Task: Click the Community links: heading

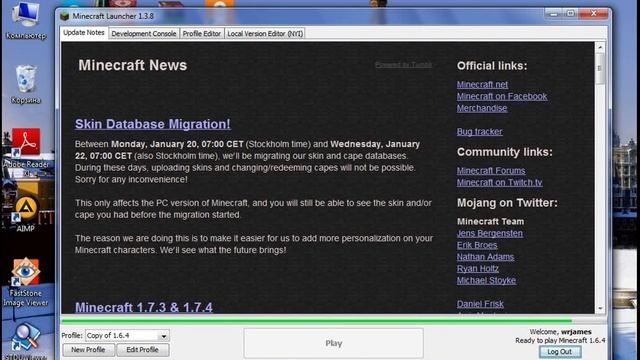Action: pyautogui.click(x=504, y=152)
